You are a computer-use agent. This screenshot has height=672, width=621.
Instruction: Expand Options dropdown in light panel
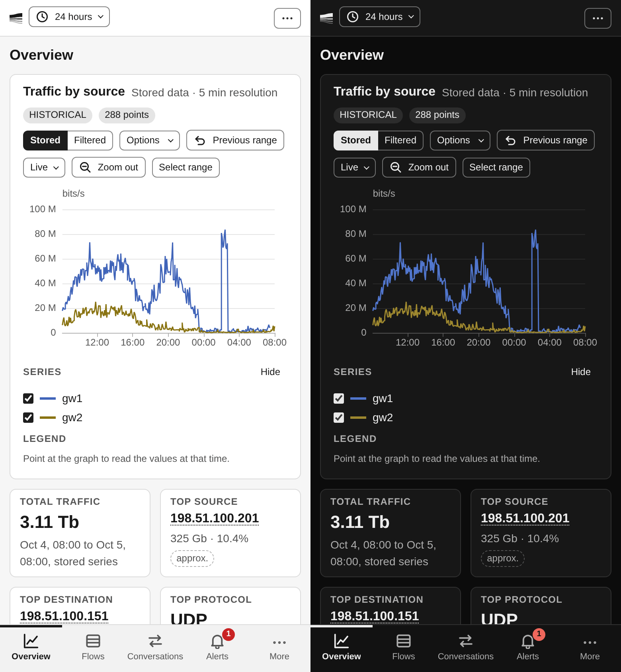coord(150,140)
